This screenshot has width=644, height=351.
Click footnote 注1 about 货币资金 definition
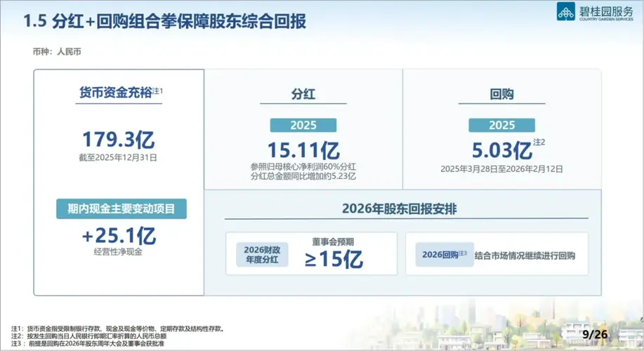pos(117,329)
